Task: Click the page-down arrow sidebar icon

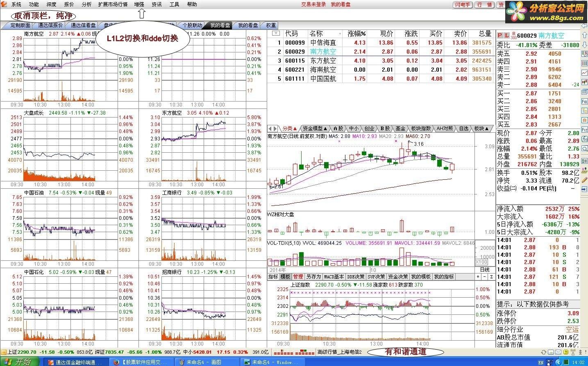Action: coord(584,45)
